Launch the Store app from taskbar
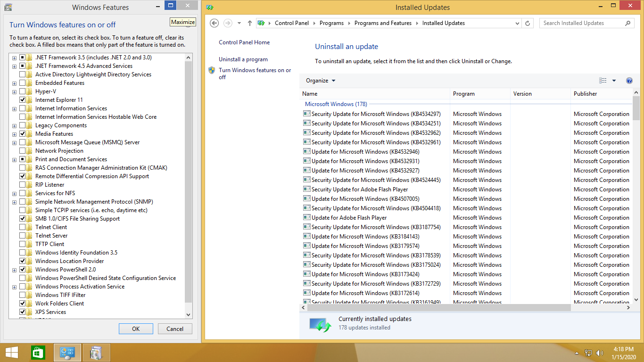The image size is (644, 362). click(38, 353)
